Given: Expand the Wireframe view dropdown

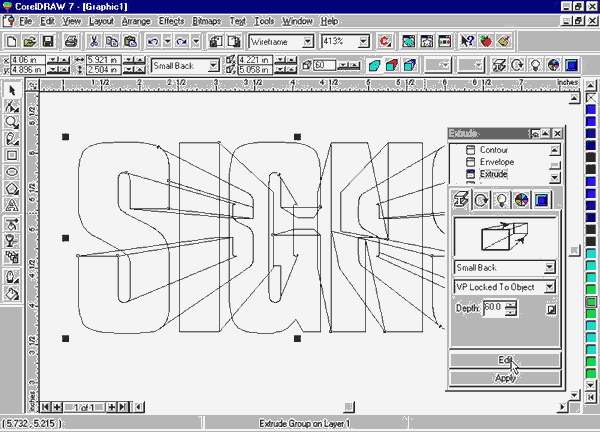Looking at the screenshot, I should [x=308, y=41].
